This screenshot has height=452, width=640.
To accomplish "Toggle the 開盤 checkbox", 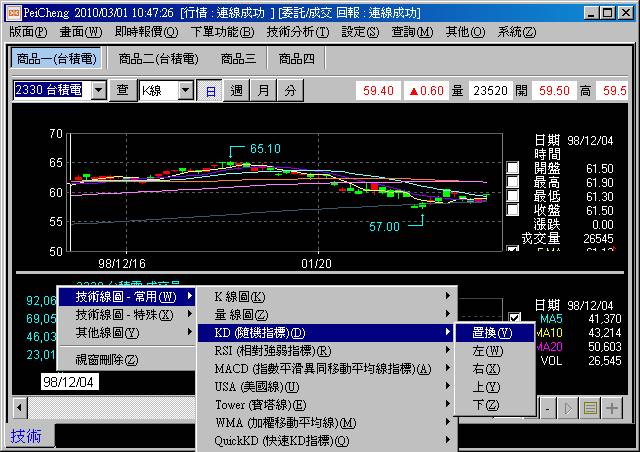I will click(x=513, y=167).
